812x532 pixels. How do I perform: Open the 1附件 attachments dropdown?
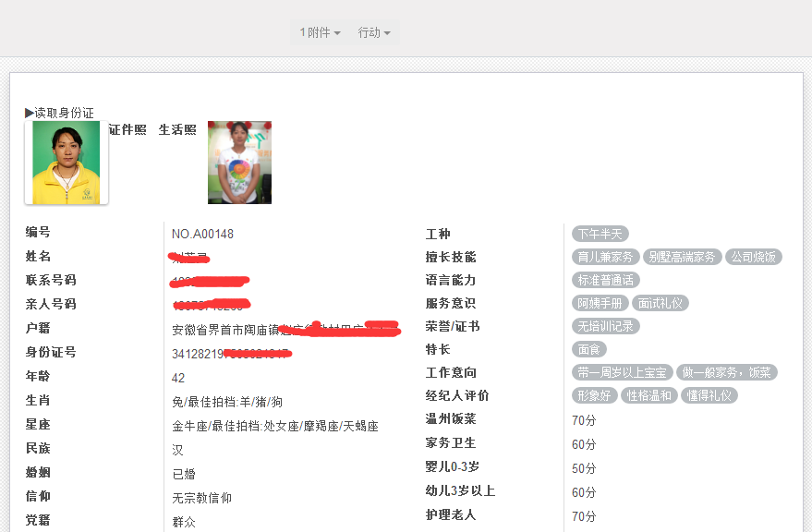click(x=319, y=31)
